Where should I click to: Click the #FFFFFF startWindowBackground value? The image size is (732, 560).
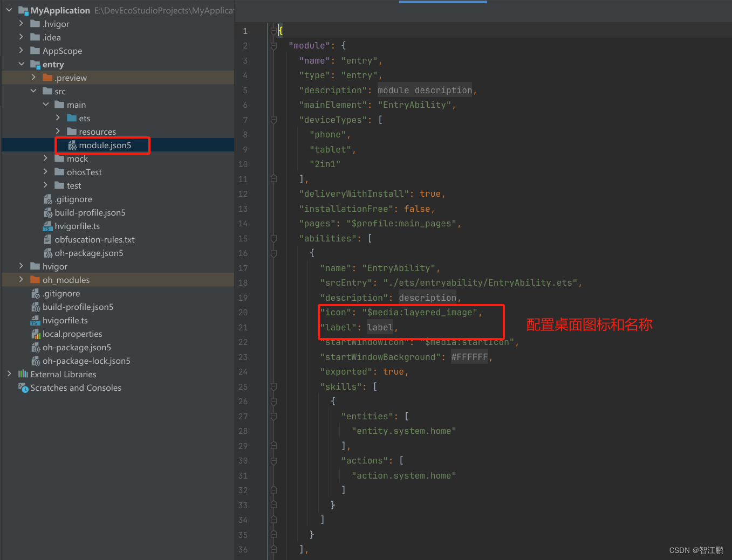469,357
